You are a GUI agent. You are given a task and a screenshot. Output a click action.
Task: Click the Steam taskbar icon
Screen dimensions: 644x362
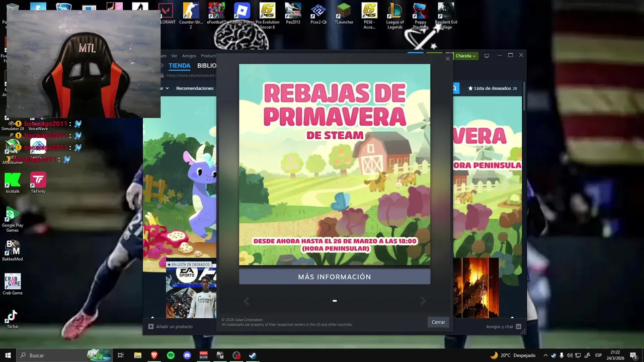pyautogui.click(x=253, y=355)
